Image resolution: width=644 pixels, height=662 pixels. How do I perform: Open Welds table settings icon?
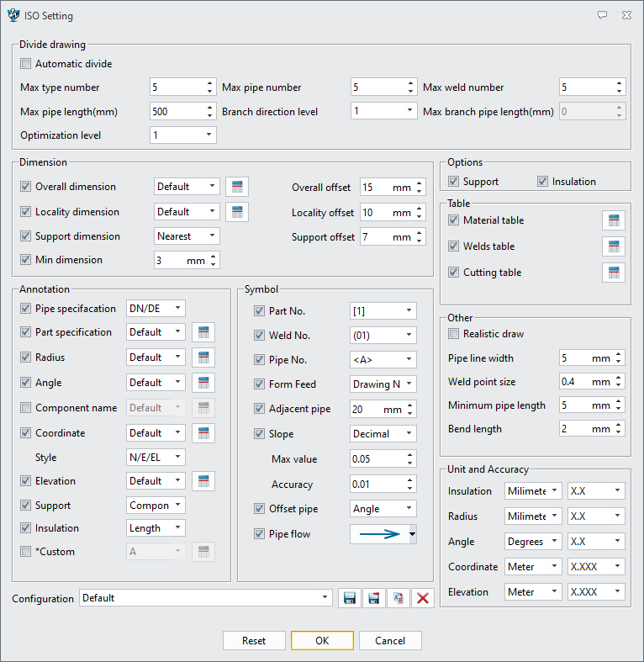click(x=614, y=246)
